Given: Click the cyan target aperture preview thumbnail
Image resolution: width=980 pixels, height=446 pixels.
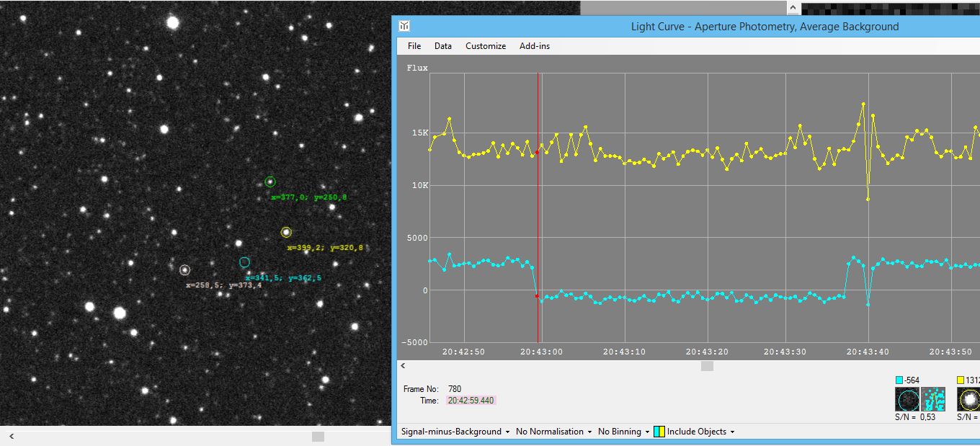Looking at the screenshot, I should point(907,399).
